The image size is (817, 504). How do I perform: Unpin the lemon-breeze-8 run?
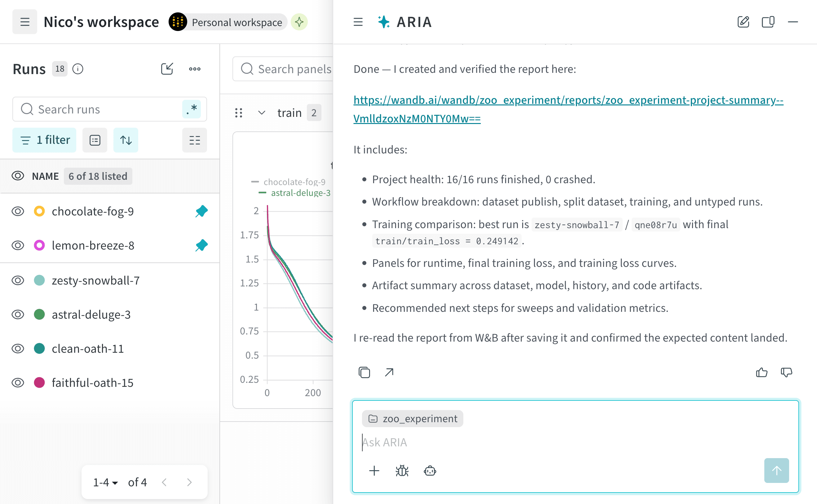pos(201,246)
